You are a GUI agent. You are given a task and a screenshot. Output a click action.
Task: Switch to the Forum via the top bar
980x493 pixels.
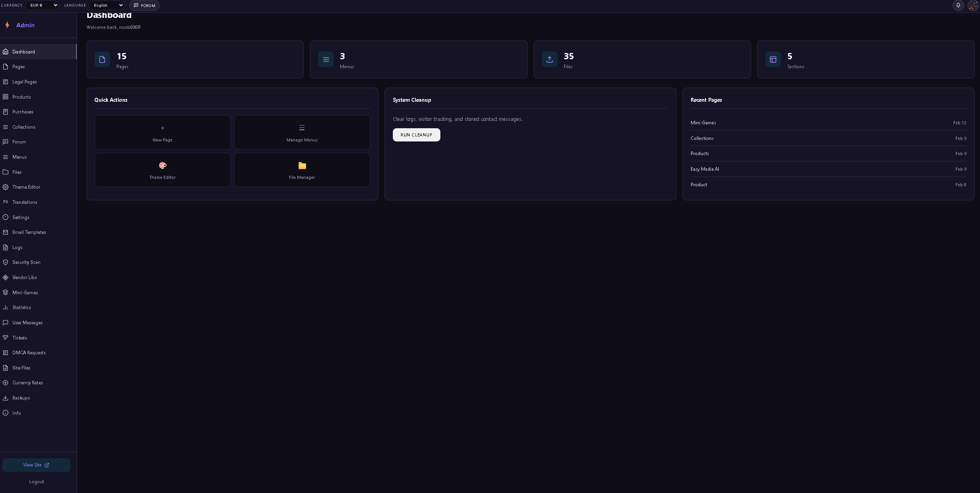[x=144, y=5]
